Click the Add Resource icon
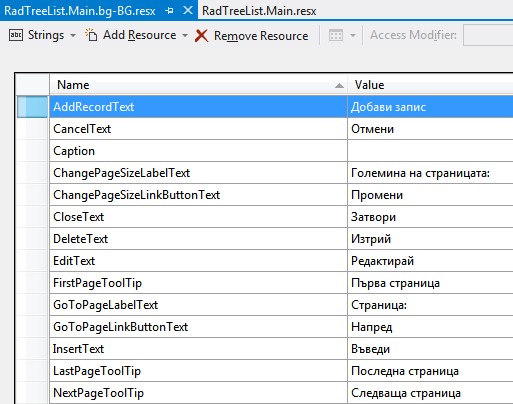The width and height of the screenshot is (513, 404). (x=91, y=35)
